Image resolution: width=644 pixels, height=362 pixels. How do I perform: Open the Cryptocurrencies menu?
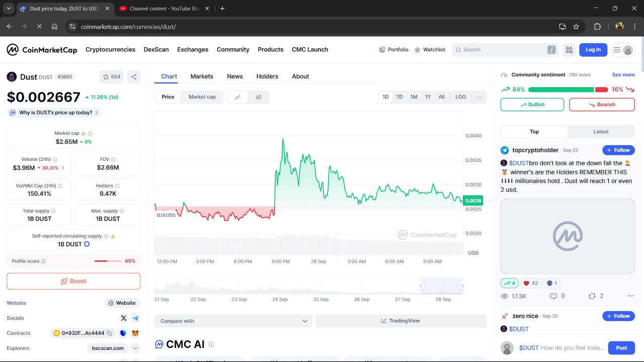110,50
